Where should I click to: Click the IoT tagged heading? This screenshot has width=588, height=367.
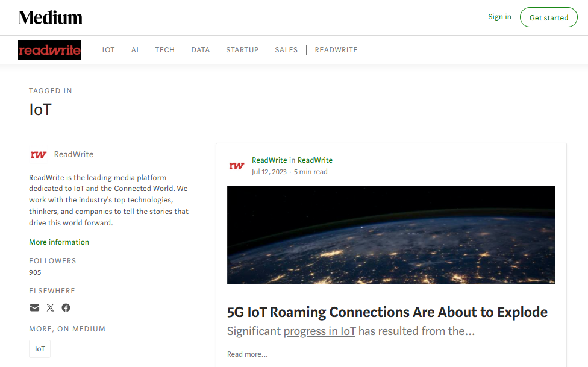coord(40,110)
